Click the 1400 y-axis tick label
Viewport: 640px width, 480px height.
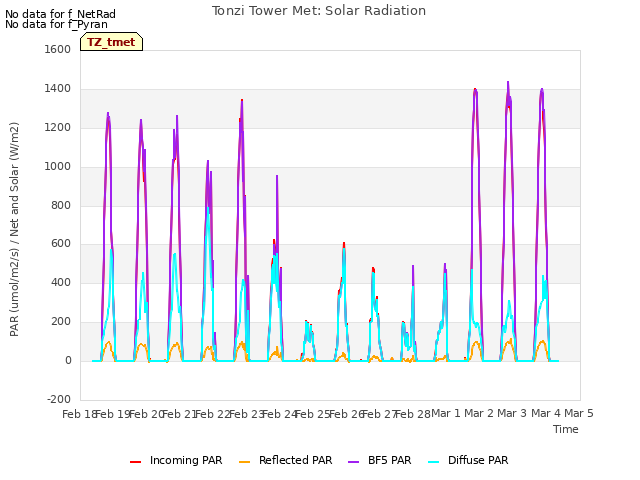58,89
